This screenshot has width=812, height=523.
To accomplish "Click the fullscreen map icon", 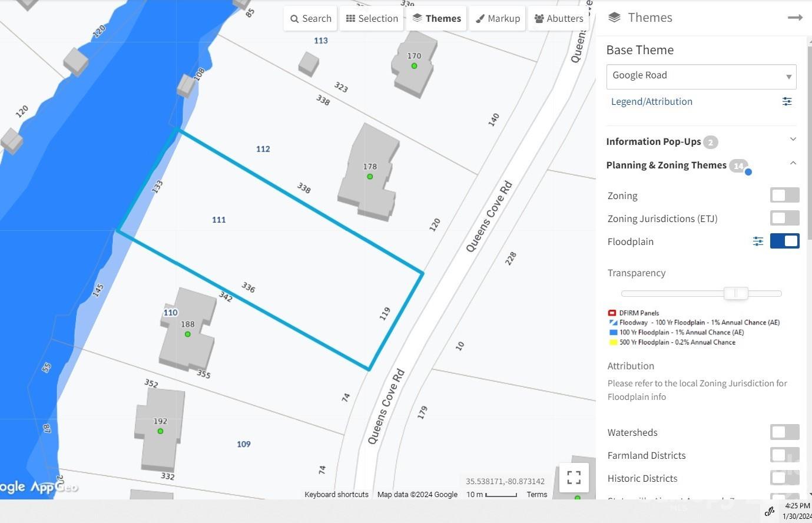I will coord(574,477).
